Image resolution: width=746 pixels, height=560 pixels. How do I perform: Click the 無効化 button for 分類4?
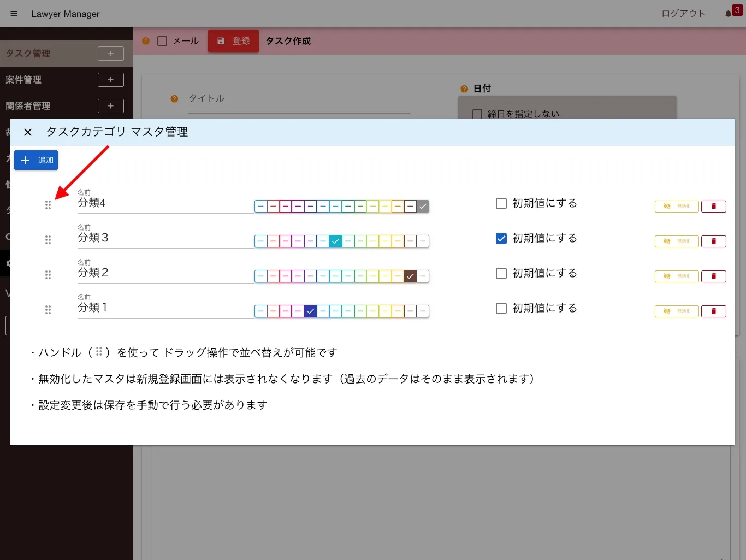(x=677, y=207)
